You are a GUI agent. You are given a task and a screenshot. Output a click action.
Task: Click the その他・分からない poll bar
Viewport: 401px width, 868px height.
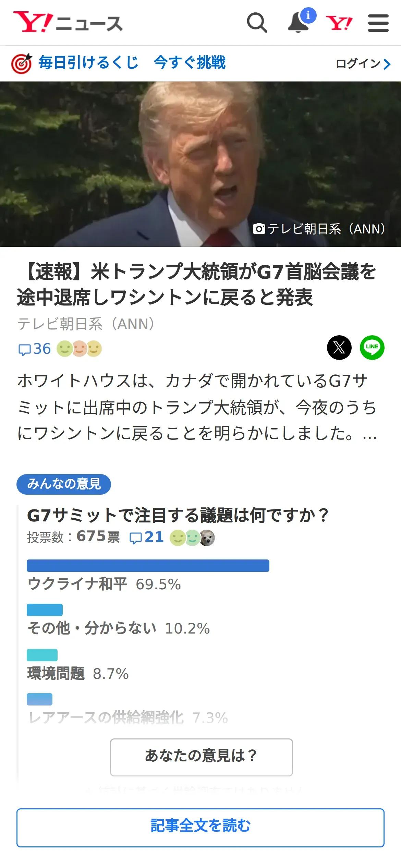45,610
